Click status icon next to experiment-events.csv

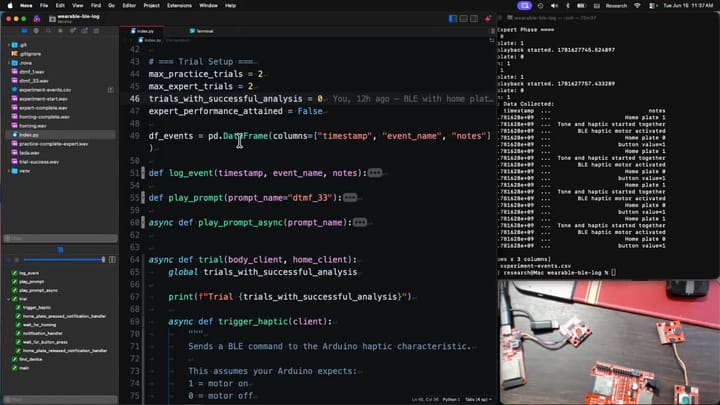[111, 90]
